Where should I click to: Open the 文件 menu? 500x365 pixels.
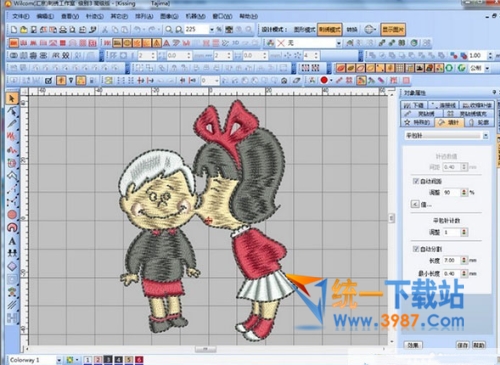[21, 16]
